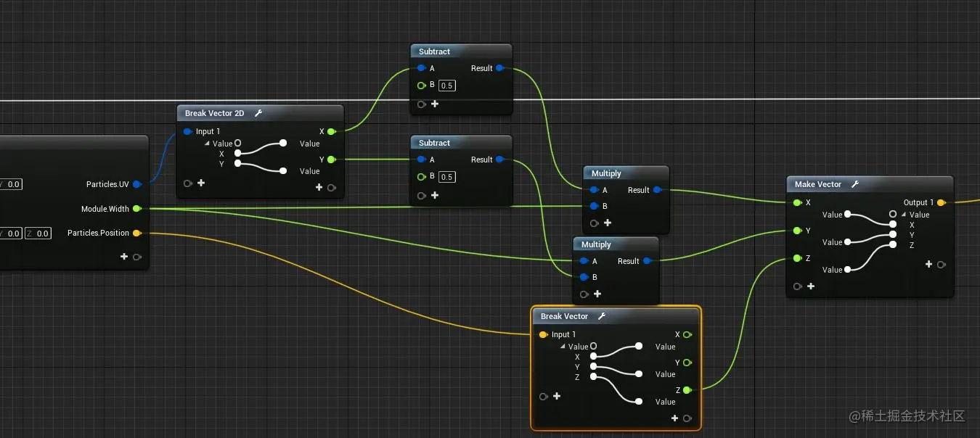
Task: Click the Result pin of the lower Multiply node
Action: coord(647,261)
